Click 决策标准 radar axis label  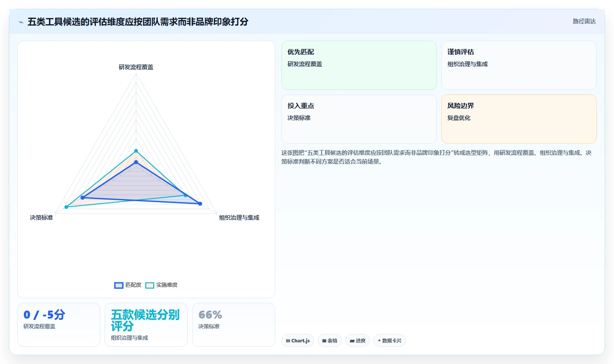42,218
